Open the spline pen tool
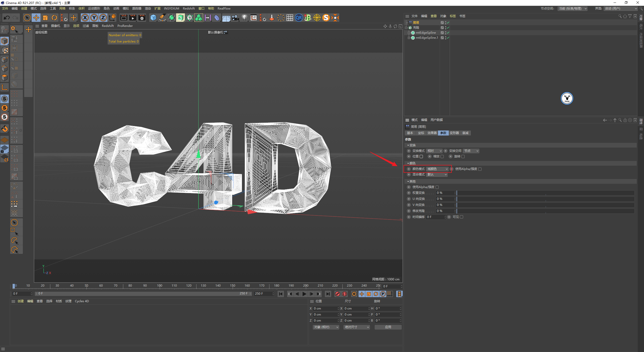Image resolution: width=644 pixels, height=352 pixels. (x=163, y=18)
